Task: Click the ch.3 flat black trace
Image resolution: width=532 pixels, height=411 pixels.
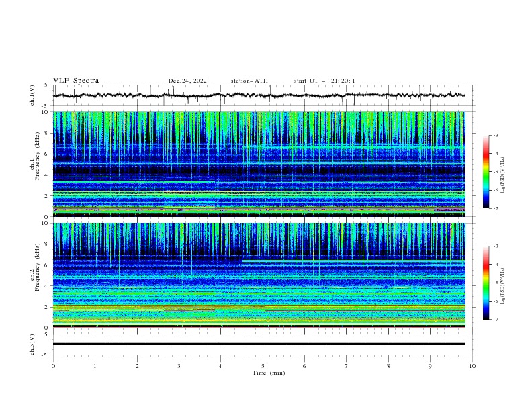Action: pos(259,344)
